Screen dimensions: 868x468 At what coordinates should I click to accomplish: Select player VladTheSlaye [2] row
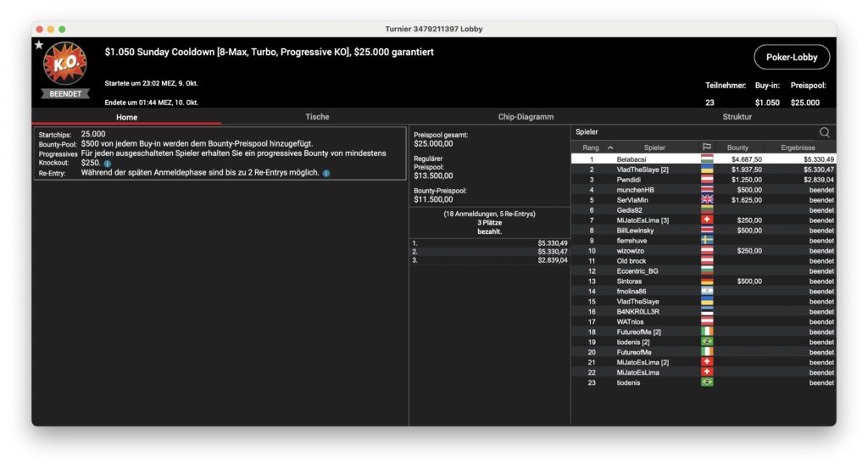tap(704, 170)
